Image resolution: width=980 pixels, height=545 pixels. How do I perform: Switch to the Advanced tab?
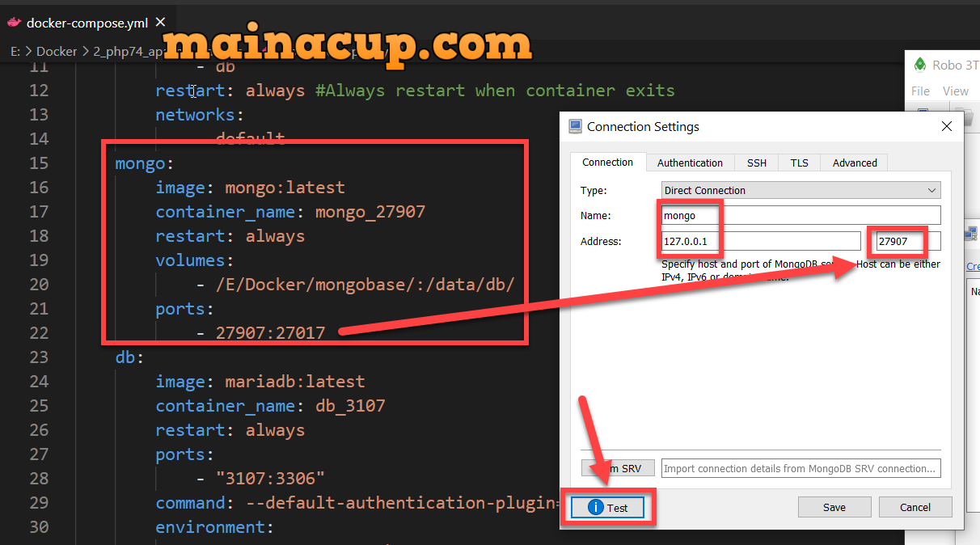pyautogui.click(x=855, y=163)
